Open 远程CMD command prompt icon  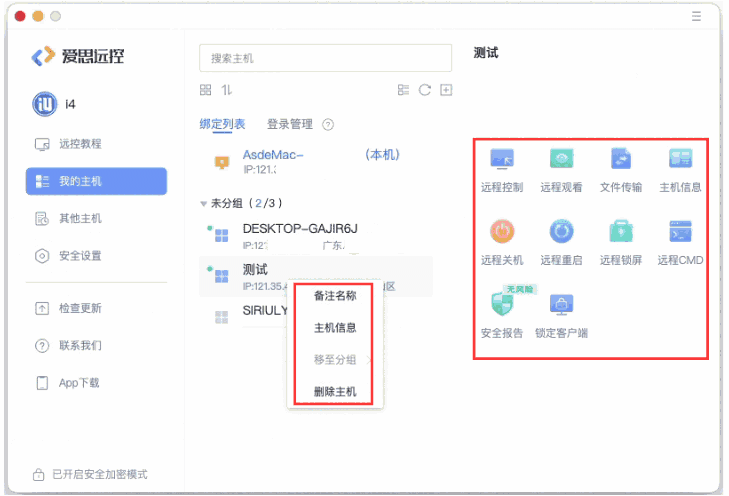pos(680,231)
